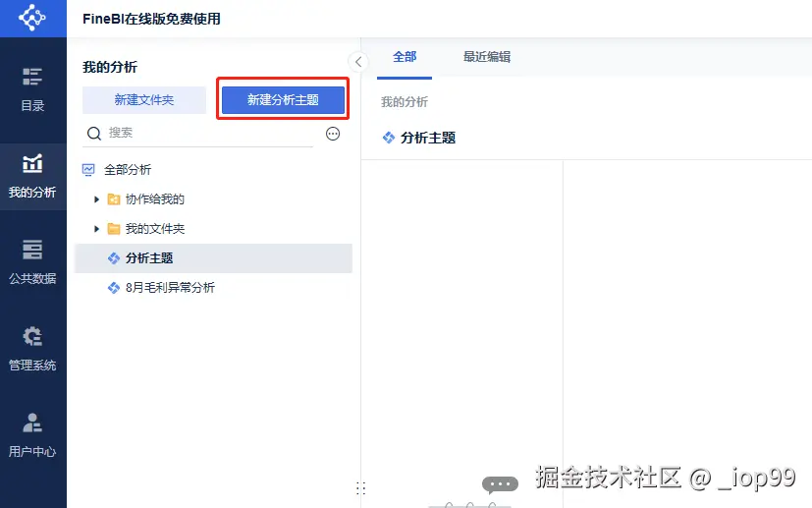The height and width of the screenshot is (508, 812).
Task: Click the search magnifier icon
Action: point(93,134)
